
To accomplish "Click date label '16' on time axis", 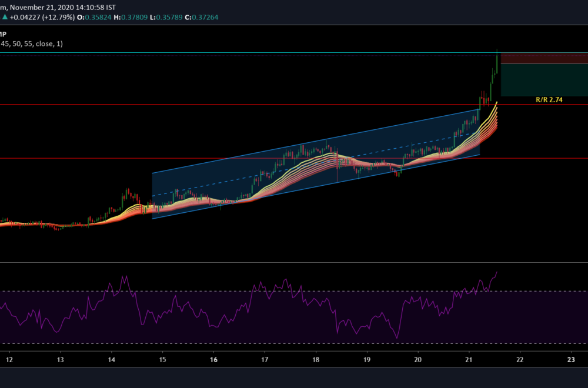I will tap(214, 360).
